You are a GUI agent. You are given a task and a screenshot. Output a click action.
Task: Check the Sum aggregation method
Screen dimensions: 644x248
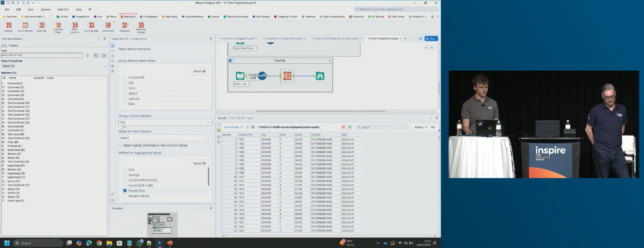pyautogui.click(x=125, y=169)
